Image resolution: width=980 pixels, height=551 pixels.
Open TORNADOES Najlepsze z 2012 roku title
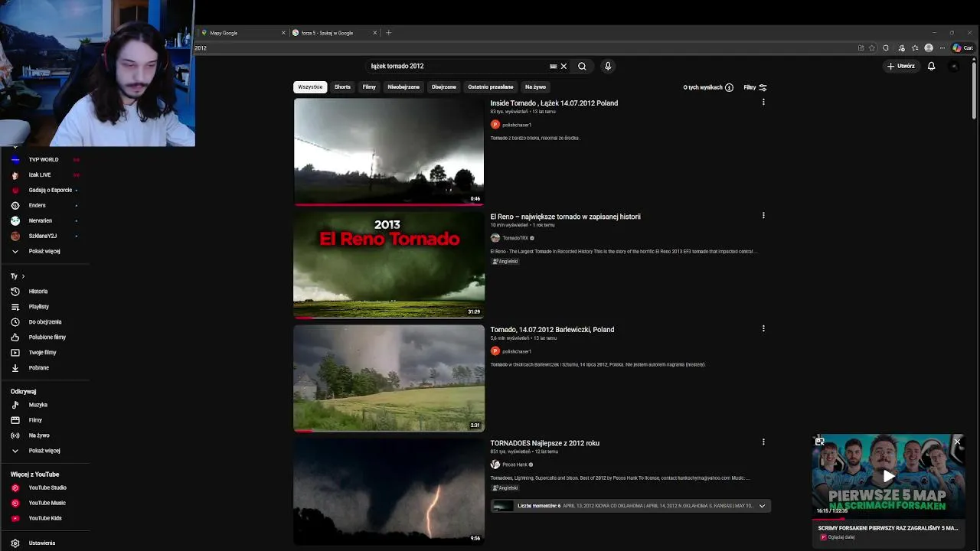pyautogui.click(x=544, y=443)
